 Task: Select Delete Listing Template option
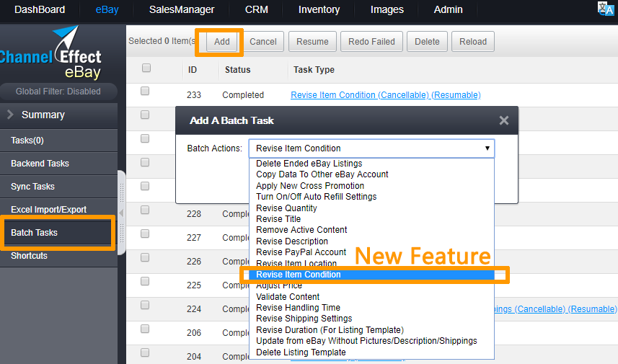coord(371,352)
